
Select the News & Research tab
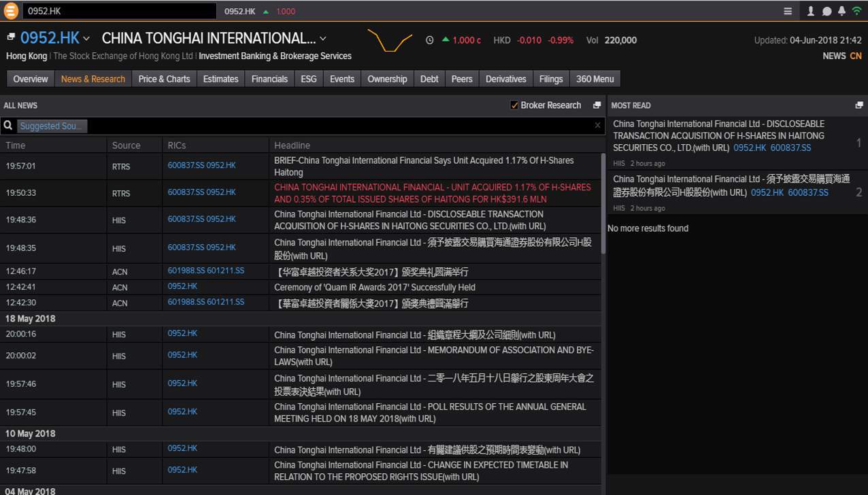tap(93, 79)
